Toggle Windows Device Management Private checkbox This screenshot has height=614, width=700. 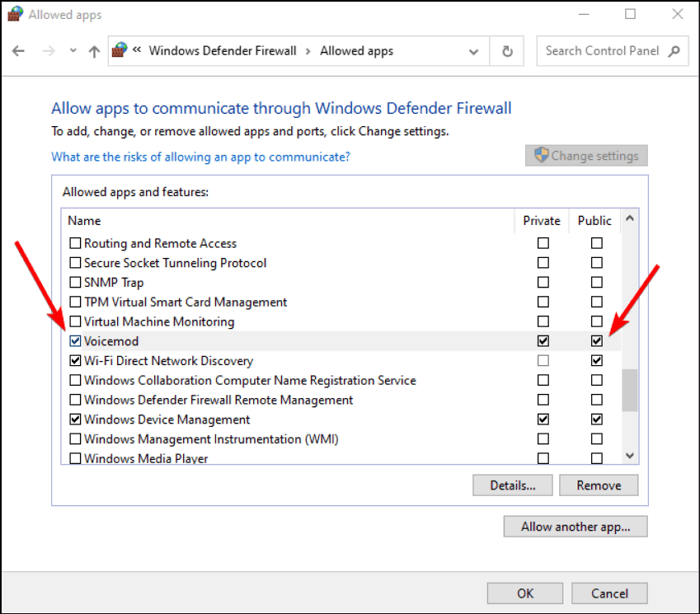[543, 419]
